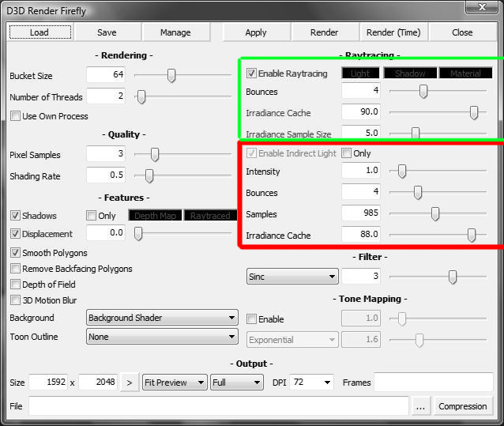Open the DPI 72 dropdown
The width and height of the screenshot is (504, 426).
point(311,383)
